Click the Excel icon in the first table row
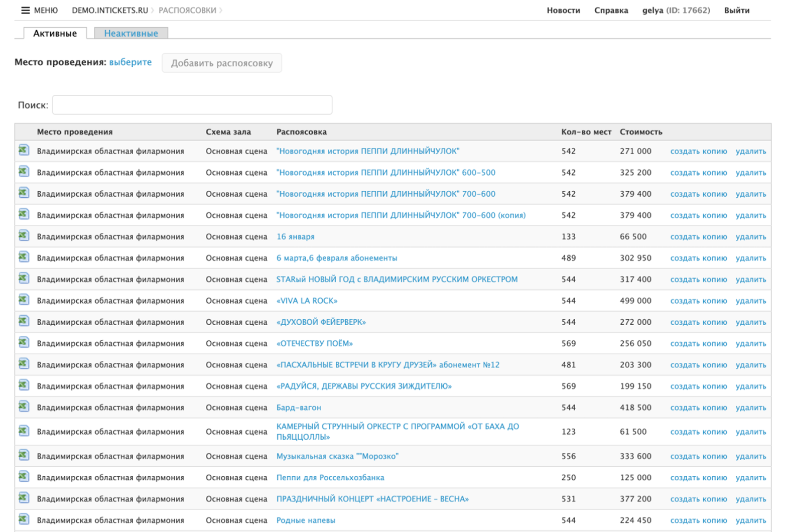 (24, 151)
